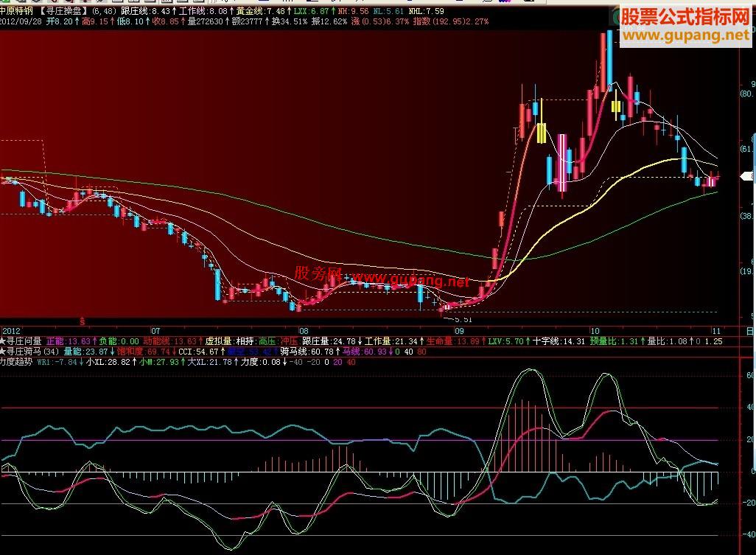Click the opening price 开8.20
This screenshot has height=555, width=756.
coord(63,21)
